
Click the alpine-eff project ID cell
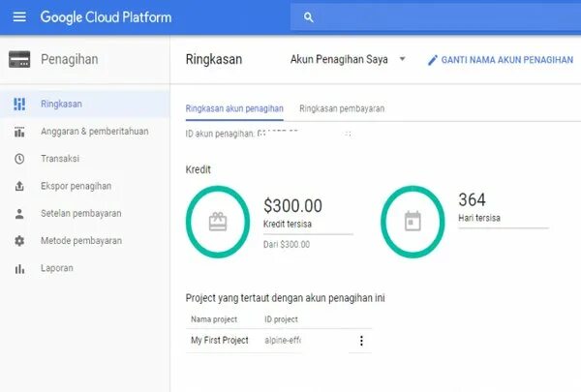283,340
